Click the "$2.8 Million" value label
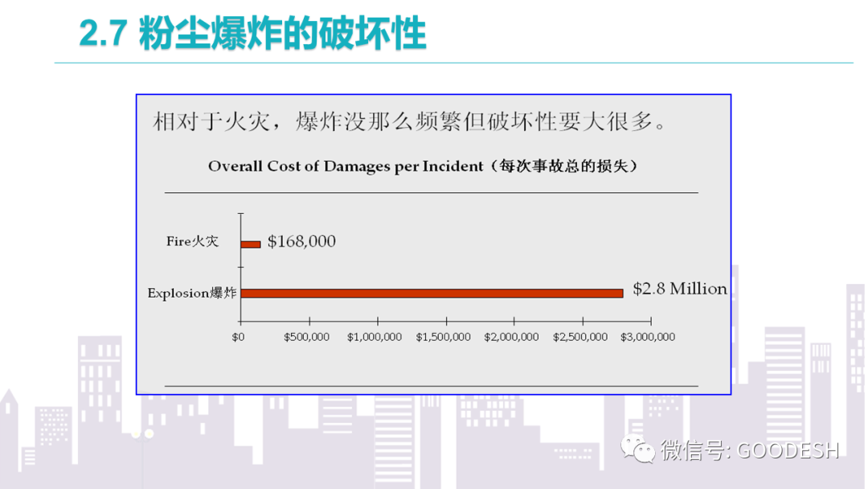 680,289
